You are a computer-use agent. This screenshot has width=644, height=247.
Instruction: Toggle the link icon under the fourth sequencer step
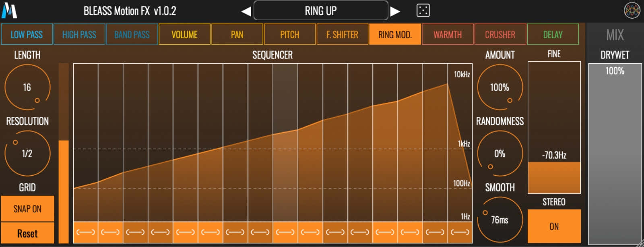pyautogui.click(x=161, y=232)
